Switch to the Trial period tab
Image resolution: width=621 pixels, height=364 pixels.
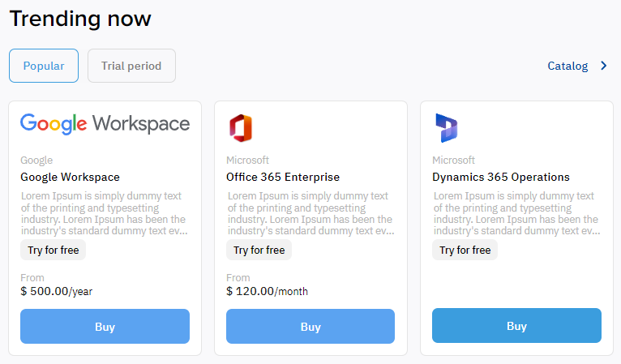(x=131, y=66)
